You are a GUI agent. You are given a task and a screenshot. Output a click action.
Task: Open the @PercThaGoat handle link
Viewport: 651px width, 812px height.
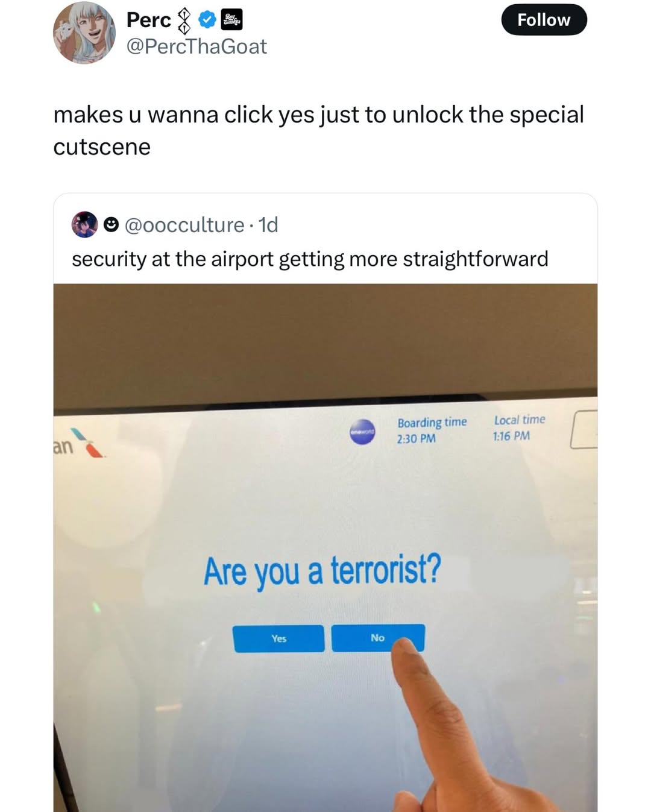pos(197,46)
